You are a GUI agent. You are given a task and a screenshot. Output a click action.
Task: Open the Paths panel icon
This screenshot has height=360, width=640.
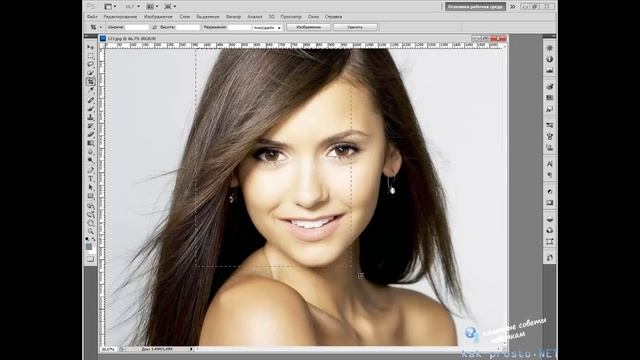tap(550, 242)
